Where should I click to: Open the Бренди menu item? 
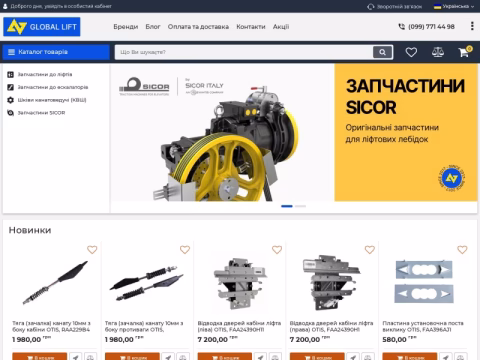pos(126,27)
